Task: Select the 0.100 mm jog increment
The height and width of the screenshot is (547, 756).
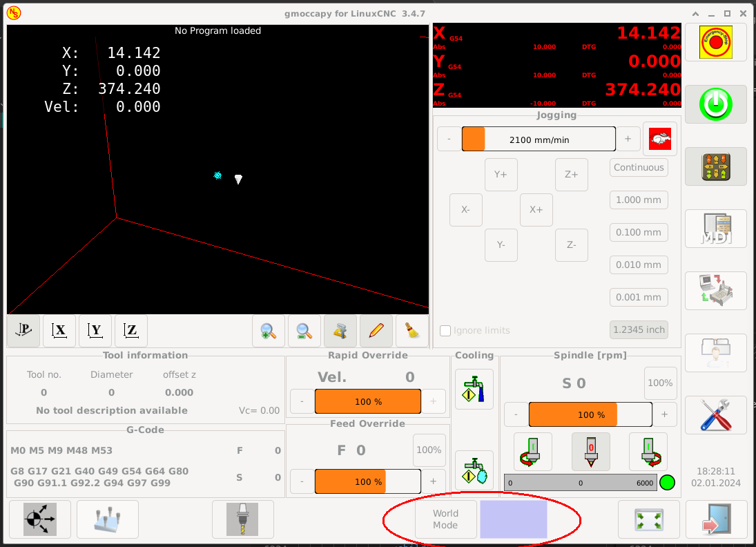Action: pos(639,232)
